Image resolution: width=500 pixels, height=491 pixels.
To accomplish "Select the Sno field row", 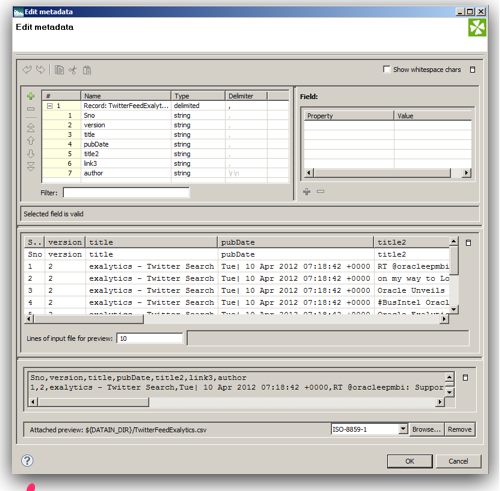I will pos(165,115).
